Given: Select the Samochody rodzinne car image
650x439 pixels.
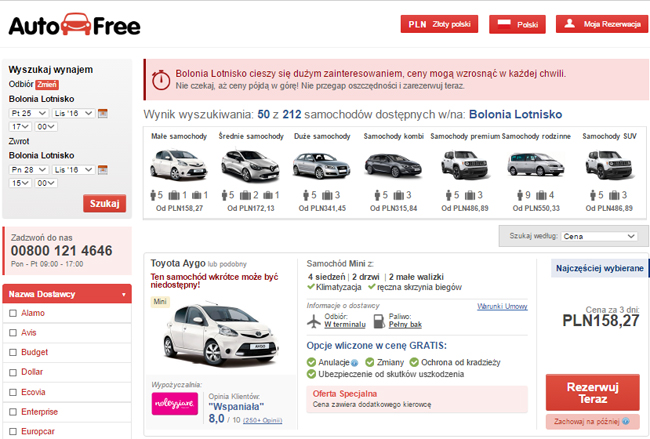Looking at the screenshot, I should click(x=536, y=165).
